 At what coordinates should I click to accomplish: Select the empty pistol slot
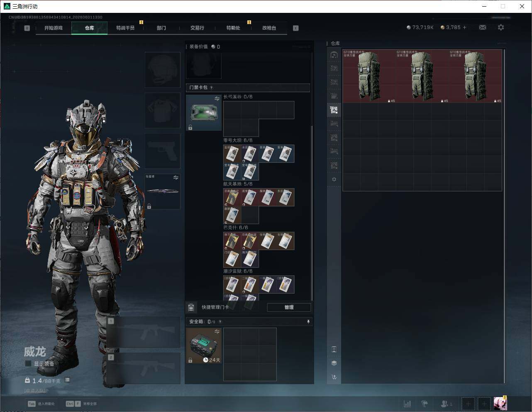(162, 151)
